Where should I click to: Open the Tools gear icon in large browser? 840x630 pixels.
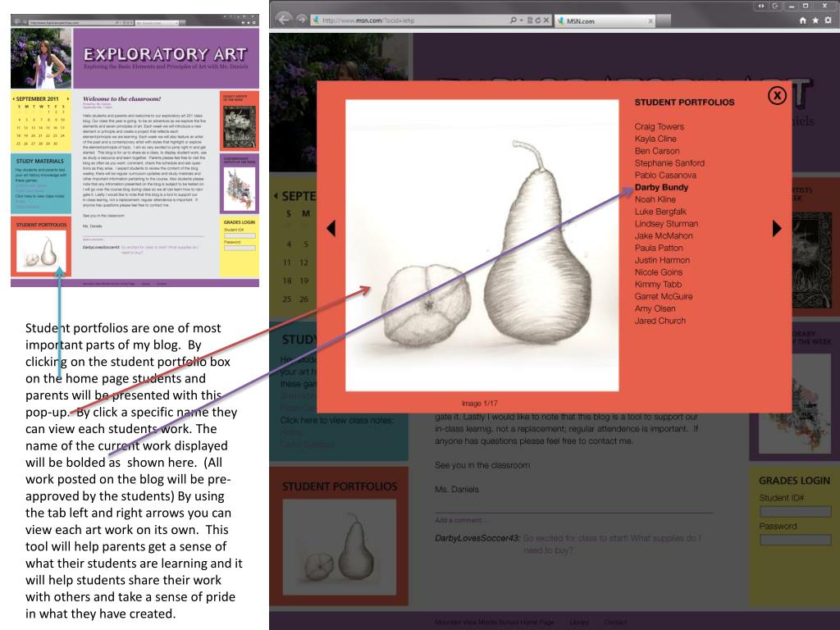[829, 21]
